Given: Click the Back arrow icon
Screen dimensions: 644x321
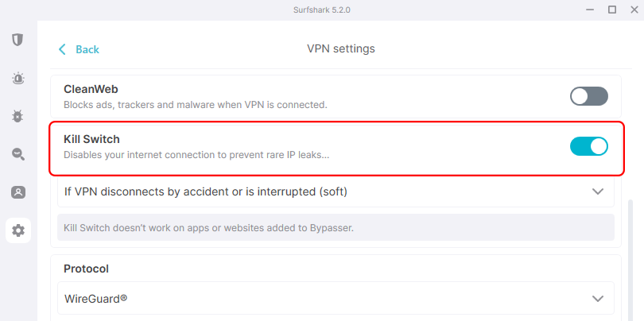Looking at the screenshot, I should coord(63,49).
